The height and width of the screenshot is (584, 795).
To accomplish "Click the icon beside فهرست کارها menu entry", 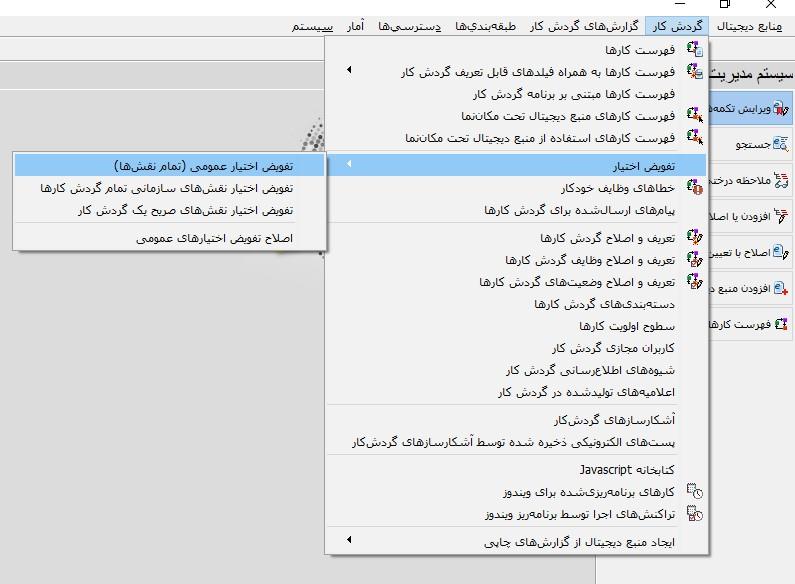I will click(x=693, y=49).
